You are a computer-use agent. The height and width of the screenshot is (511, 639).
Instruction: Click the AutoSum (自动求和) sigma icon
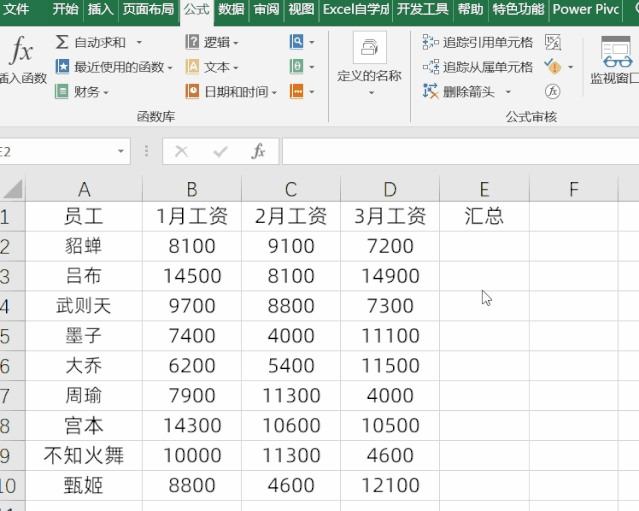click(x=62, y=42)
